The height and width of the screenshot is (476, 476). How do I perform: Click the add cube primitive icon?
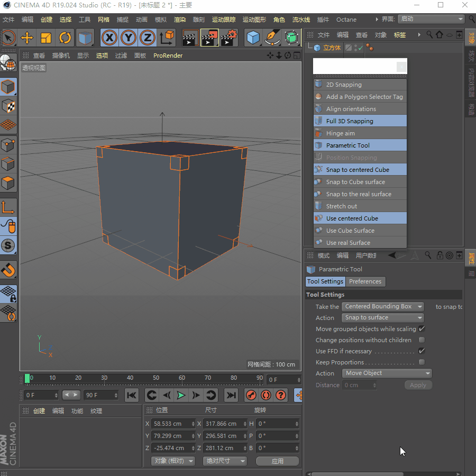(x=254, y=38)
